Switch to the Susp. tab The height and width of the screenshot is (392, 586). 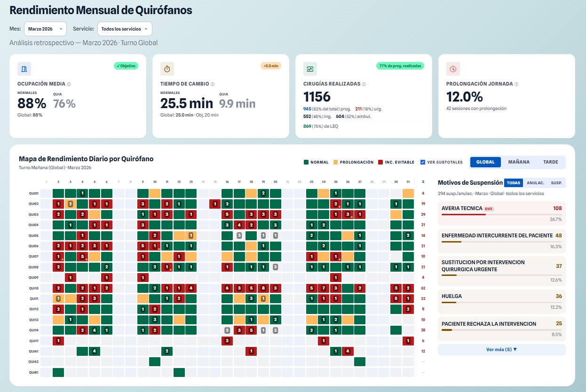(x=556, y=183)
